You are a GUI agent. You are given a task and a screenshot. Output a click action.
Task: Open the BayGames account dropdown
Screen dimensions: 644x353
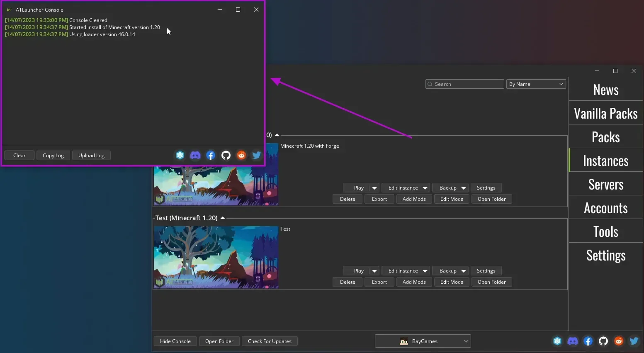click(423, 341)
